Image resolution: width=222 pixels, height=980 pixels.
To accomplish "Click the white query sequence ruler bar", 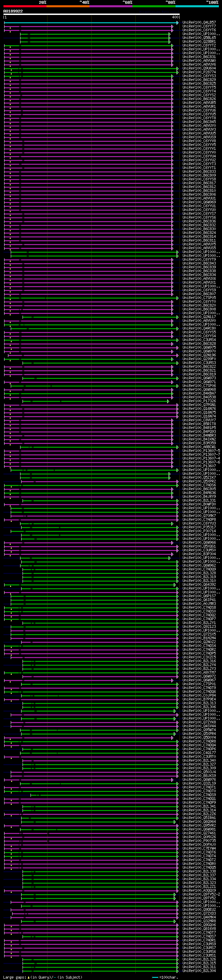I will pos(91,15).
